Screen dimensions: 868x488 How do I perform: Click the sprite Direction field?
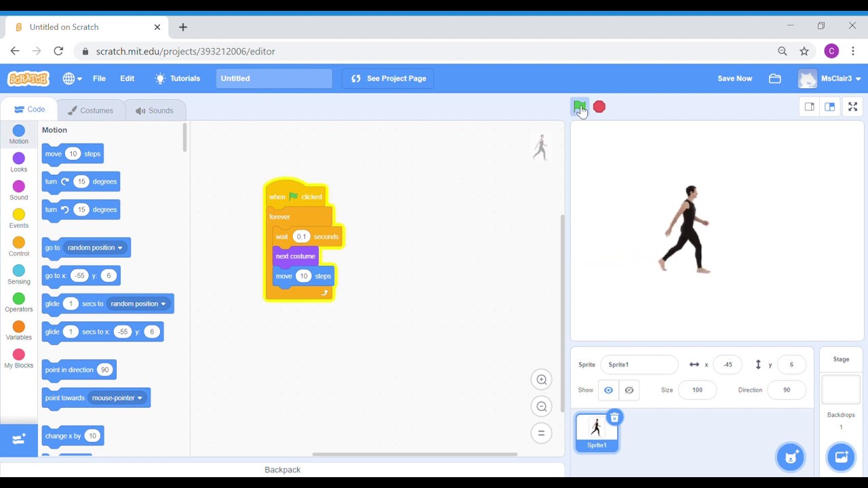coord(787,390)
